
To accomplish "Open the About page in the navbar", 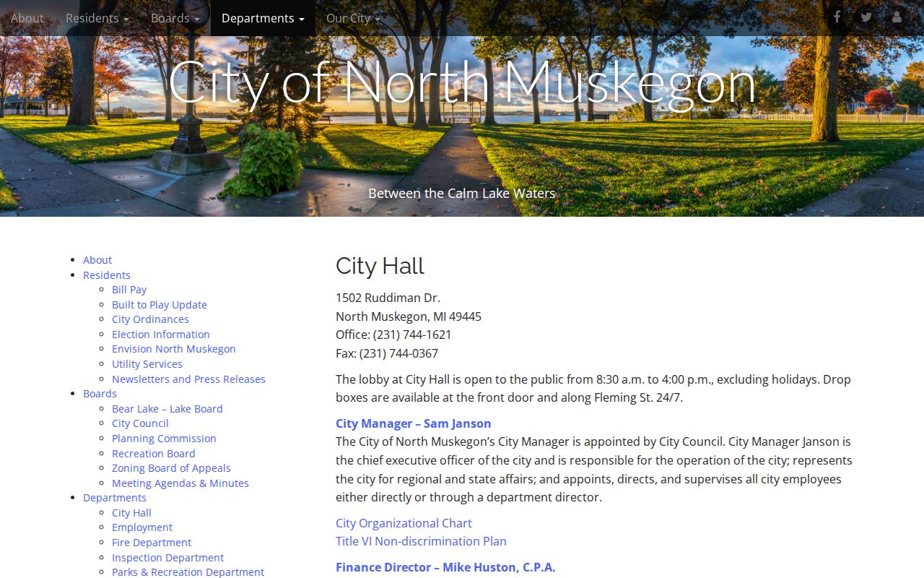I will coord(27,18).
